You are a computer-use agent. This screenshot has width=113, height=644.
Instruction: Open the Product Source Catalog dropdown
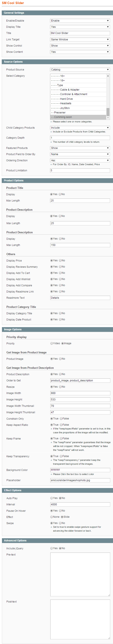click(x=80, y=70)
